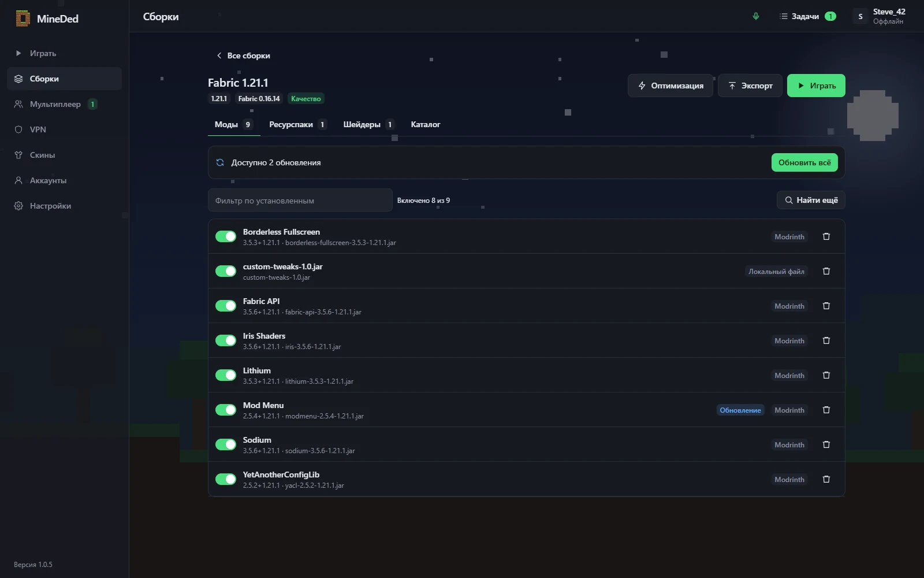The image size is (924, 578).
Task: Switch to the Ресурспаки tab
Action: click(298, 124)
